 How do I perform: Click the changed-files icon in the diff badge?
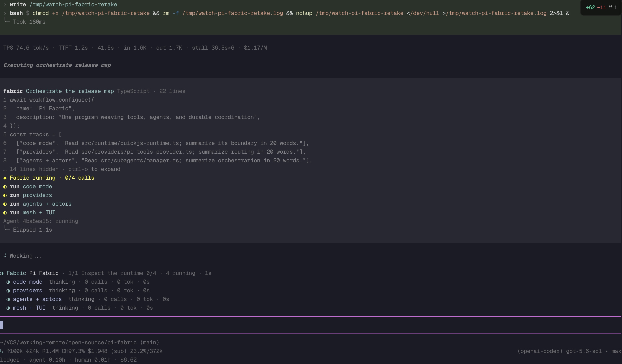pyautogui.click(x=611, y=7)
